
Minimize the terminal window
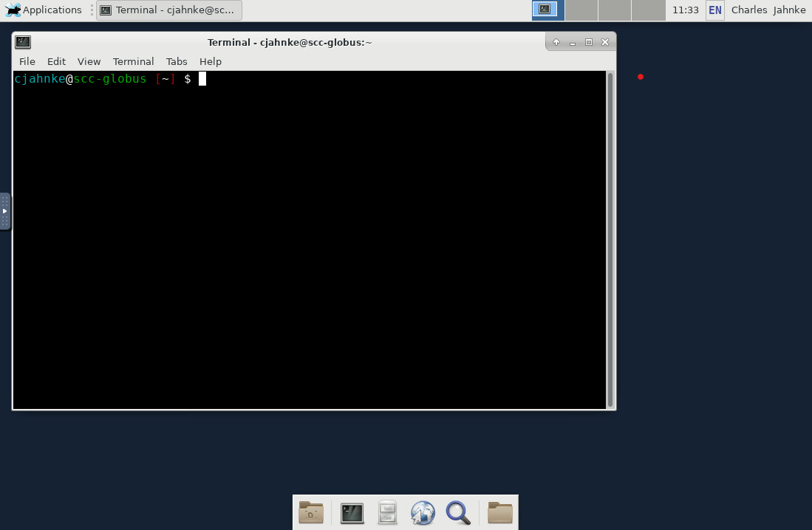pyautogui.click(x=572, y=42)
